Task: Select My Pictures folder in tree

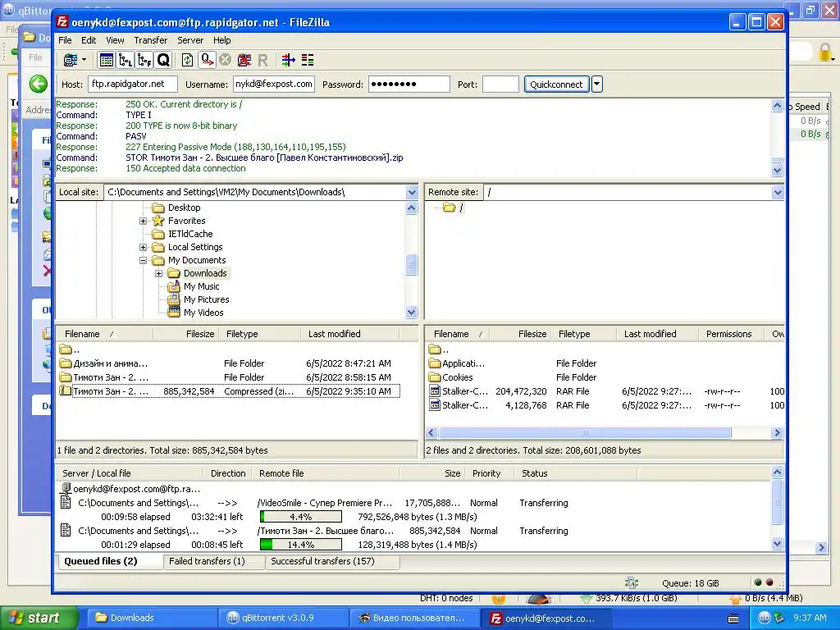Action: pyautogui.click(x=206, y=299)
